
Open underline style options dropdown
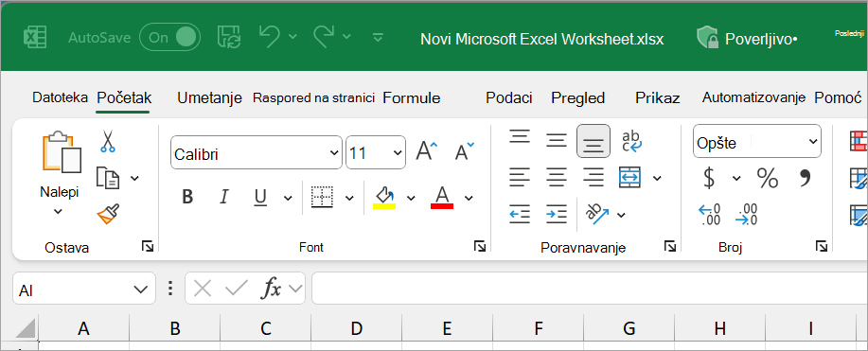point(288,198)
